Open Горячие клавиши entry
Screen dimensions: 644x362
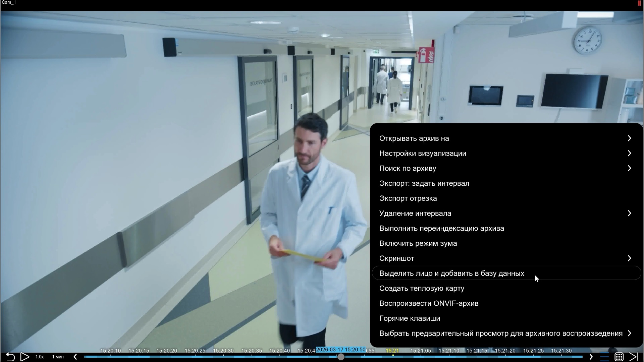pyautogui.click(x=506, y=318)
